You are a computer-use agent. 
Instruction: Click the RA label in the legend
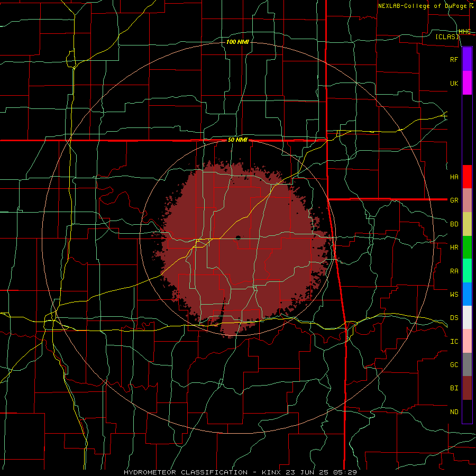[454, 271]
